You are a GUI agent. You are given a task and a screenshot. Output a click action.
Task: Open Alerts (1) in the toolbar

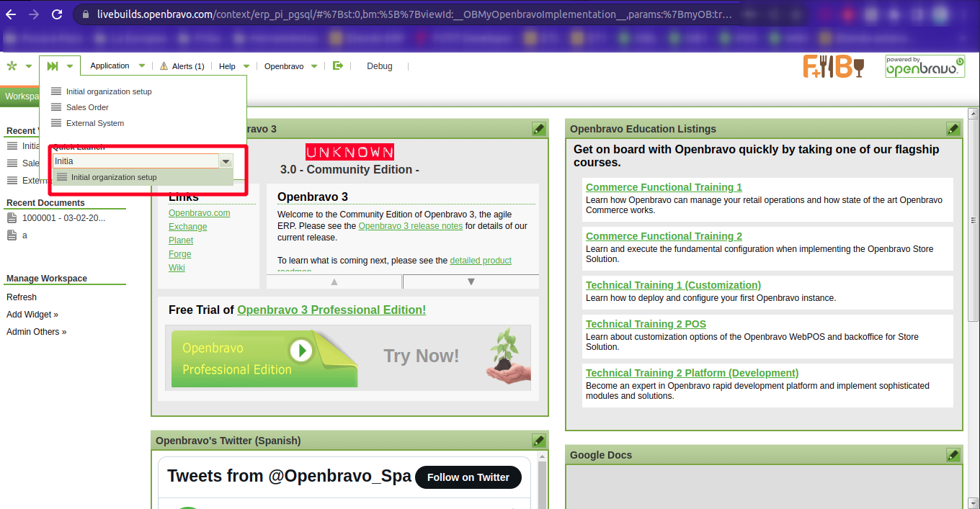[x=188, y=66]
